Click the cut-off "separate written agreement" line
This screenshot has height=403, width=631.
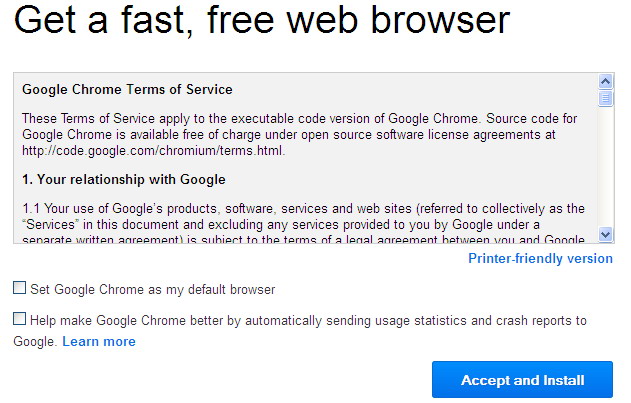tap(303, 240)
